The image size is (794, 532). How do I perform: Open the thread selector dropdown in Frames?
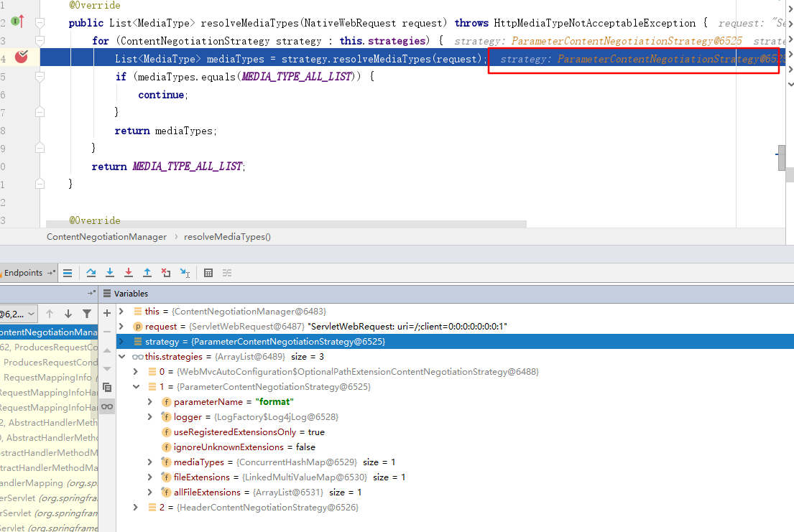pos(18,314)
